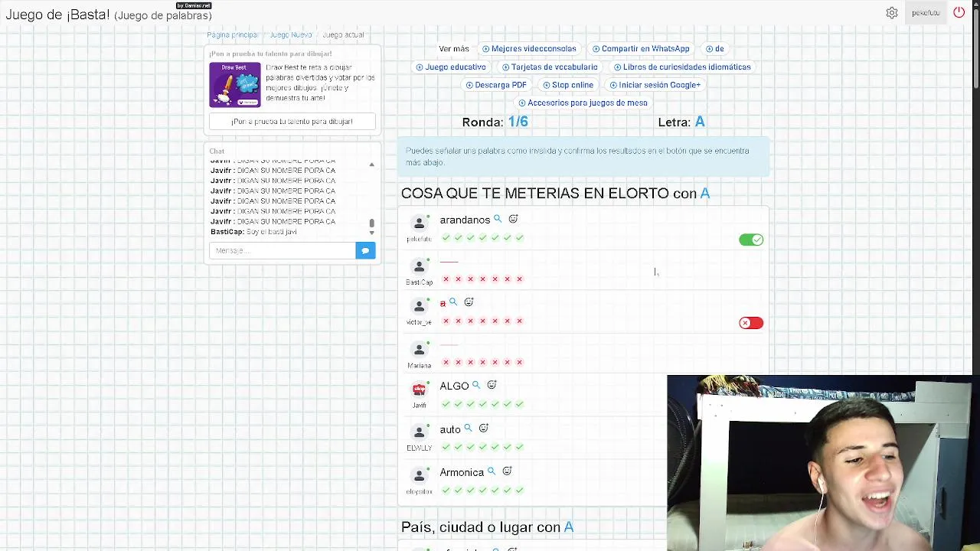980x551 pixels.
Task: Focus the chat Mensaje input field
Action: [x=283, y=250]
